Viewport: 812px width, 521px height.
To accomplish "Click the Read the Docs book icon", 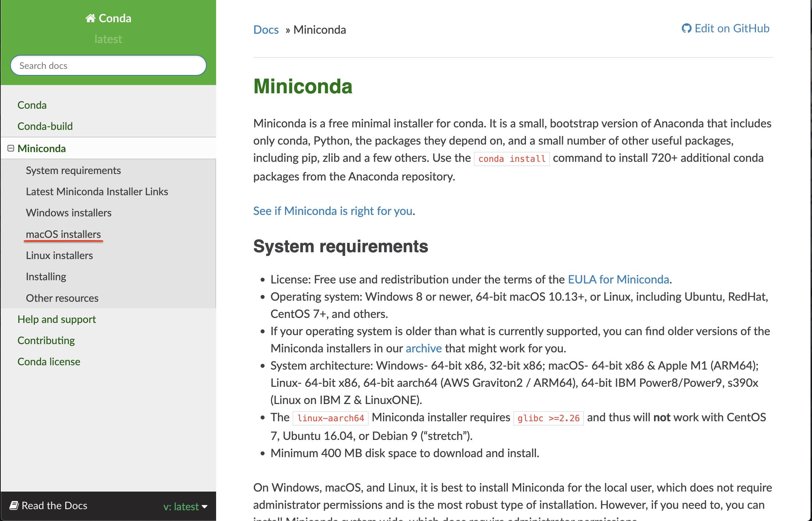I will (x=14, y=505).
